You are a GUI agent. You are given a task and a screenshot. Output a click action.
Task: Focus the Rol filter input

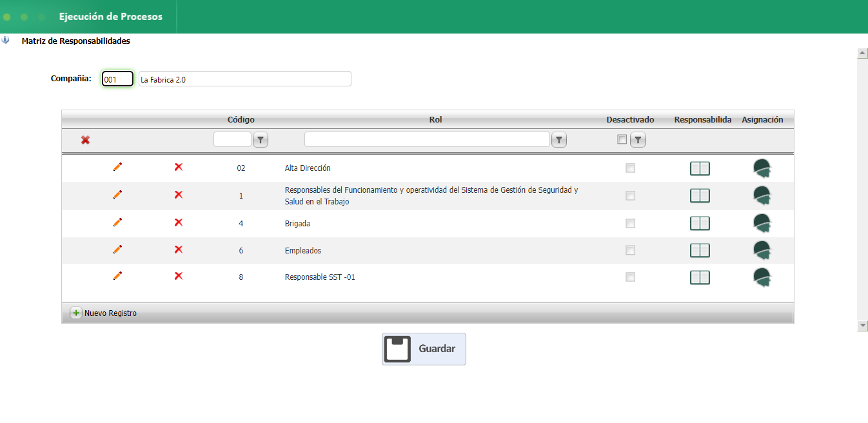427,139
